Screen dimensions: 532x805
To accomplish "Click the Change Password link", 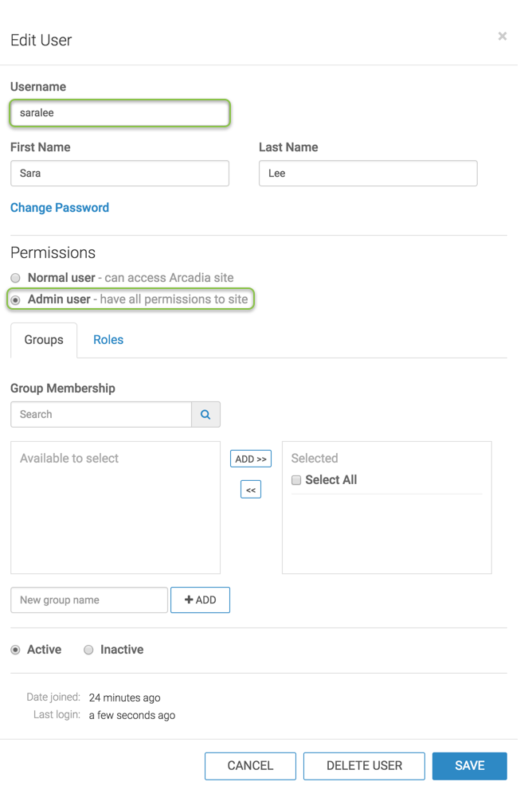I will click(x=60, y=208).
